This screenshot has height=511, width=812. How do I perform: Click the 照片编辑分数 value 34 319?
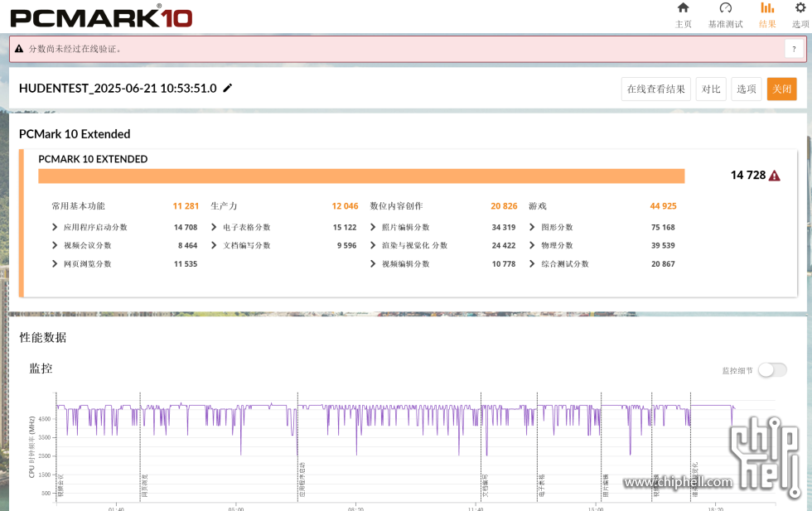pyautogui.click(x=504, y=227)
